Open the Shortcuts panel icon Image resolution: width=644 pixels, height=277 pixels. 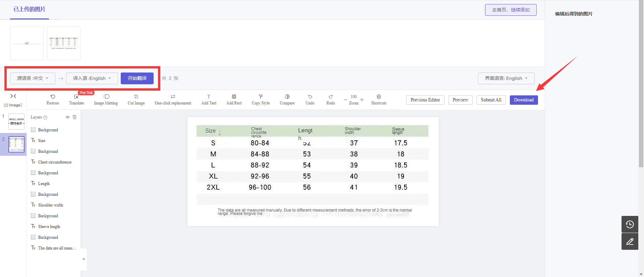point(379,97)
